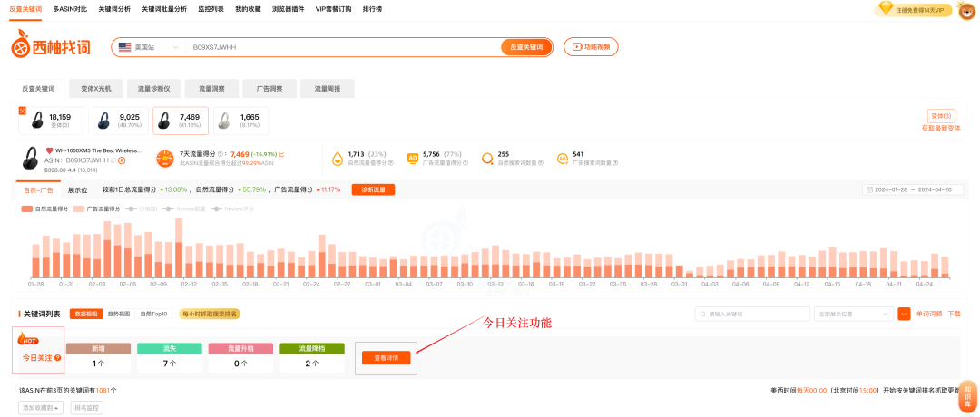Select 数据视图 view option
This screenshot has height=417, width=980.
pos(86,314)
